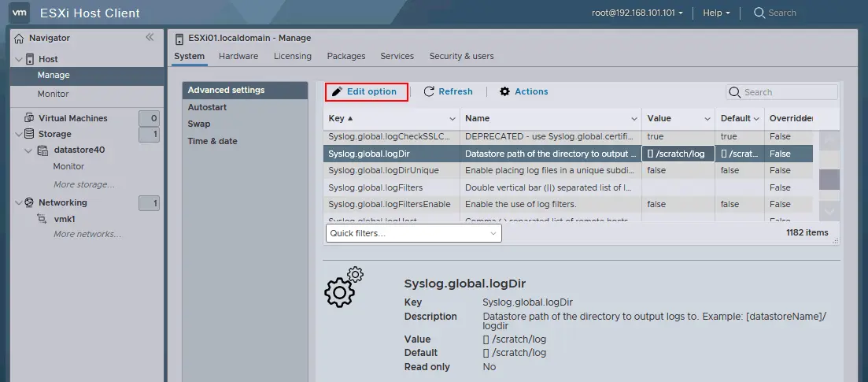Open the root@192.168.101.101 user dropdown
868x382 pixels.
click(637, 13)
